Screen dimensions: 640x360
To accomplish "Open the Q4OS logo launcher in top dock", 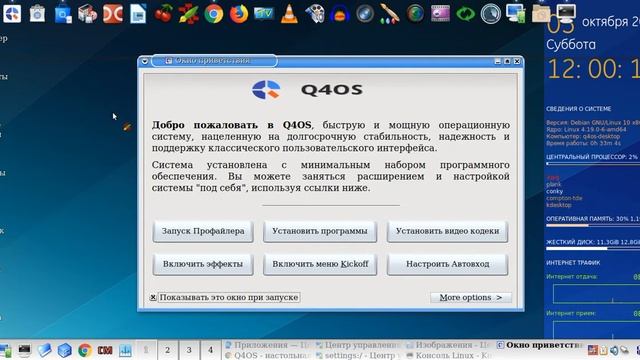I will tap(12, 13).
